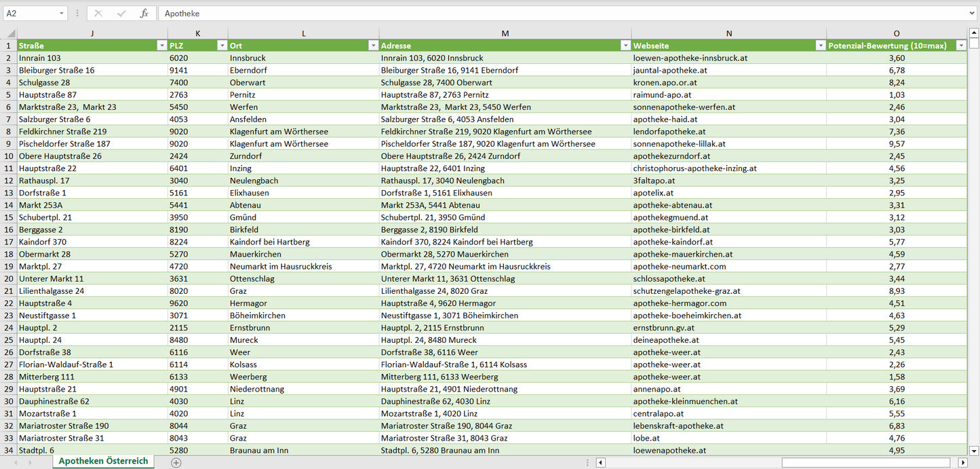
Task: Click the Cancel X icon in formula bar
Action: coord(97,13)
